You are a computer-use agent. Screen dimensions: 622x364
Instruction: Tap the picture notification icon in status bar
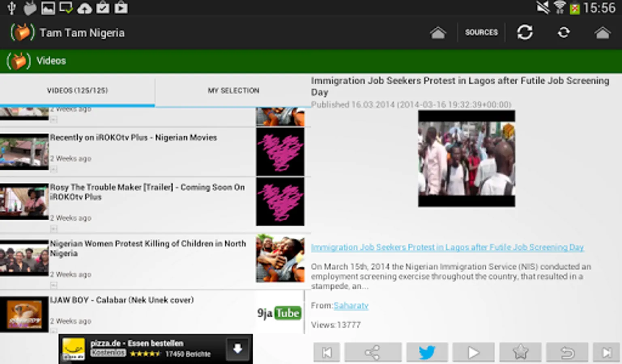tap(48, 8)
